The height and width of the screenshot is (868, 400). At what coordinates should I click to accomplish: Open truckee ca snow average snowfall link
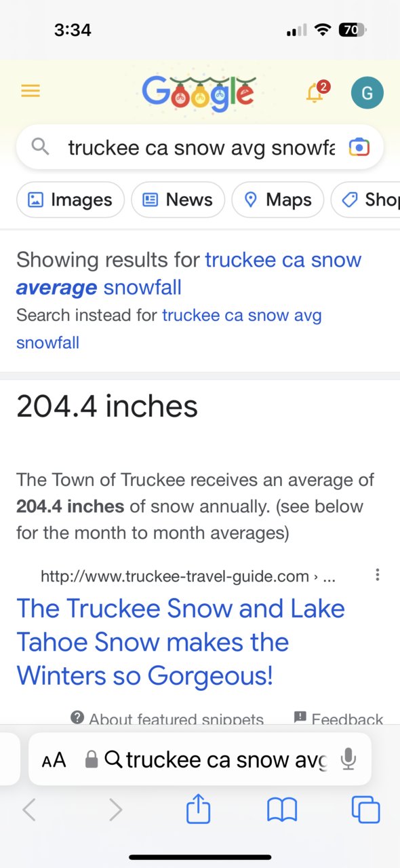coord(189,273)
